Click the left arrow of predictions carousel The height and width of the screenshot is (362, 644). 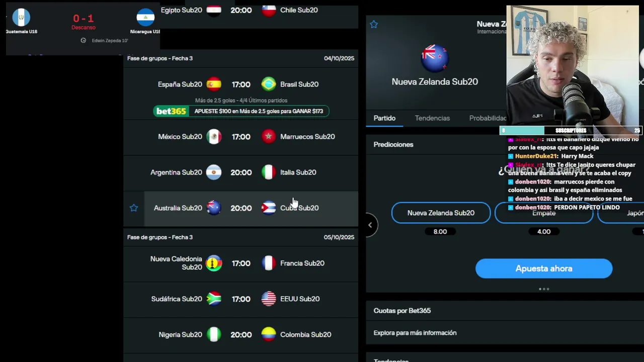[370, 225]
